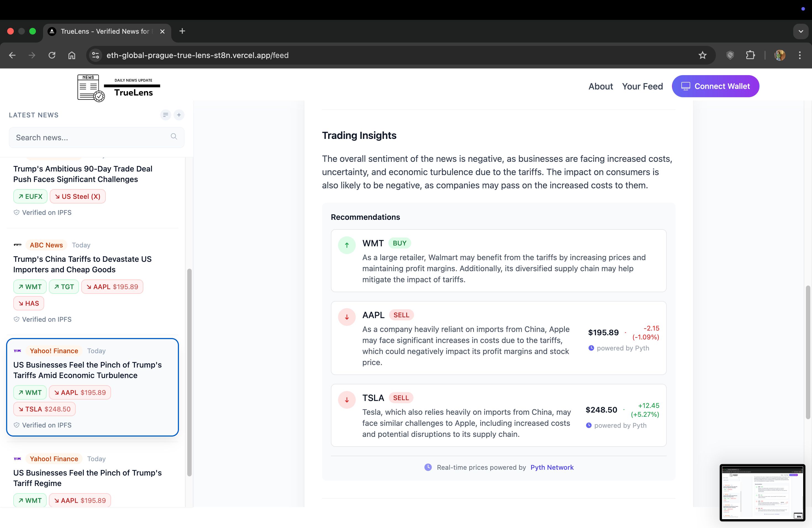Click the TrueLens newspaper logo
This screenshot has width=812, height=528.
(x=119, y=88)
